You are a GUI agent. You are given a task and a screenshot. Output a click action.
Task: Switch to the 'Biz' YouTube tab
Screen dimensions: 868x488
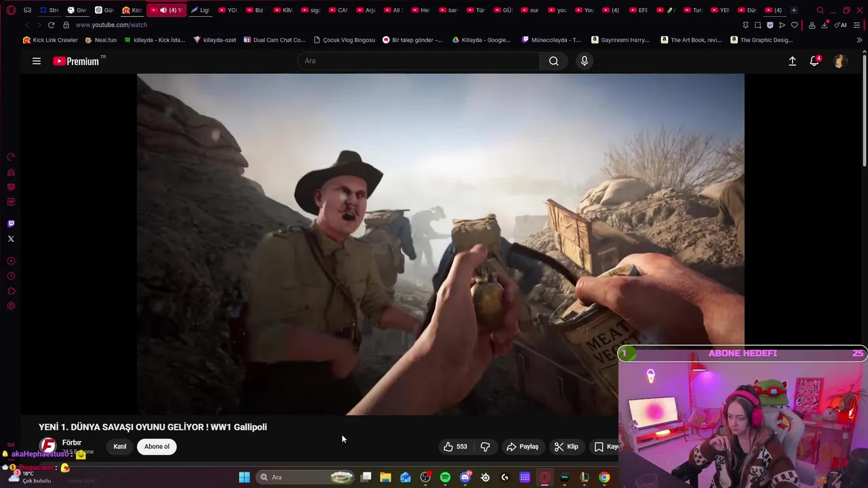coord(255,10)
